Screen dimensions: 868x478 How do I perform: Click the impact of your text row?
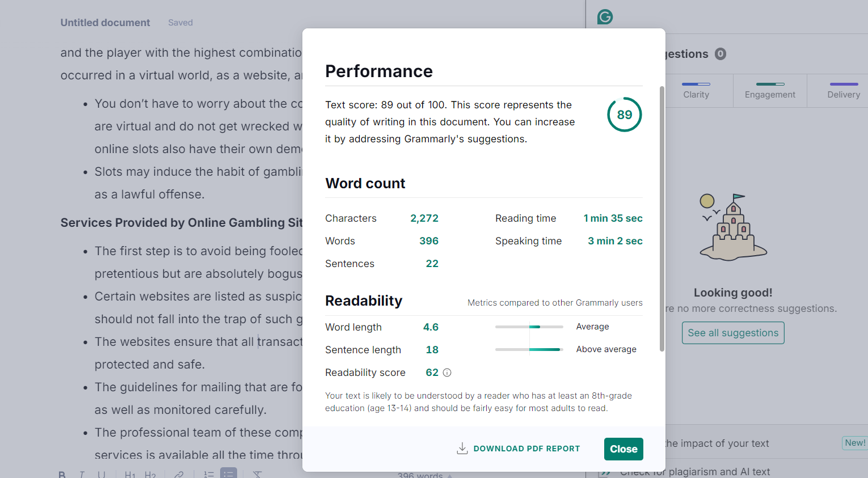(717, 443)
